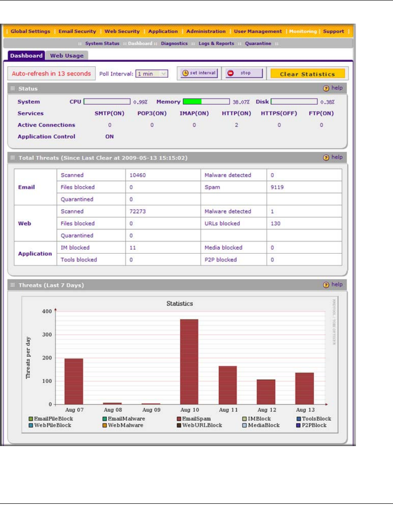This screenshot has height=532, width=393.
Task: Click the Aug 12 chart bar
Action: [x=266, y=392]
